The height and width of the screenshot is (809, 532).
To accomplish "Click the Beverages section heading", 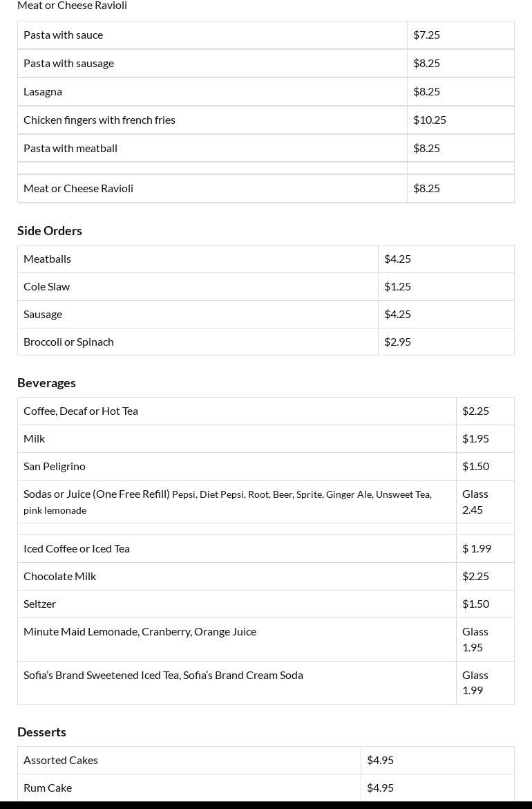I will click(46, 383).
